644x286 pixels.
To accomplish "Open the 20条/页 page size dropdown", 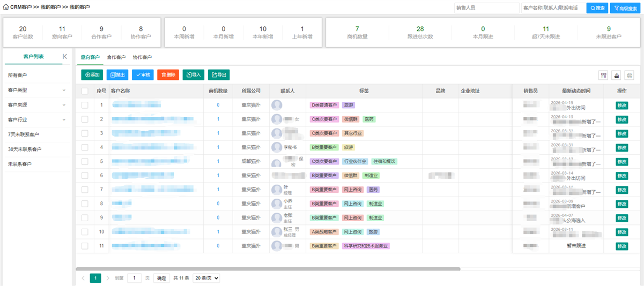I will (206, 279).
